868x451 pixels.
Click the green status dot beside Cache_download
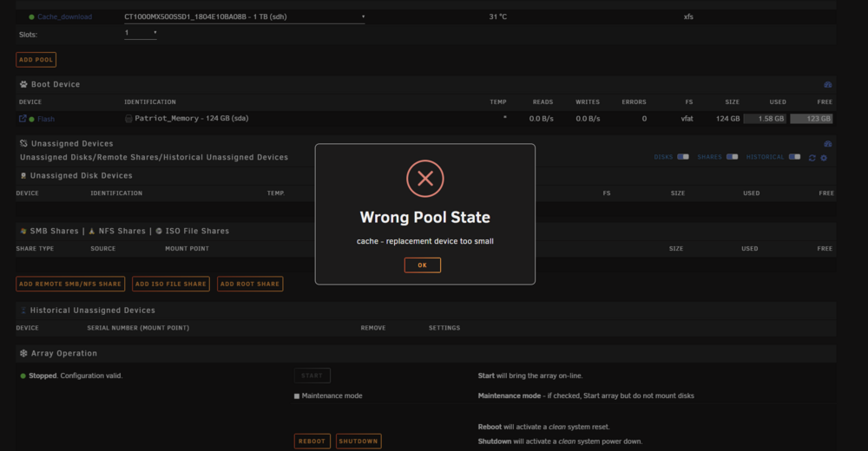click(31, 17)
